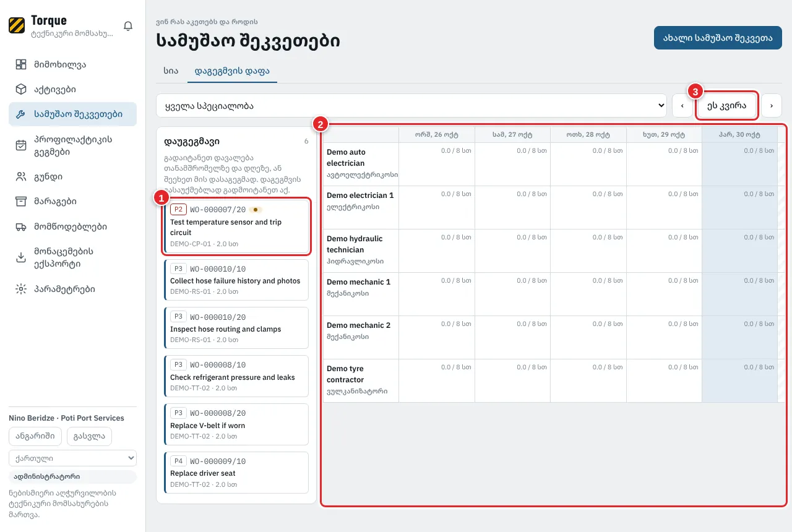The image size is (792, 532).
Task: Go to previous week arrow button
Action: [x=682, y=106]
